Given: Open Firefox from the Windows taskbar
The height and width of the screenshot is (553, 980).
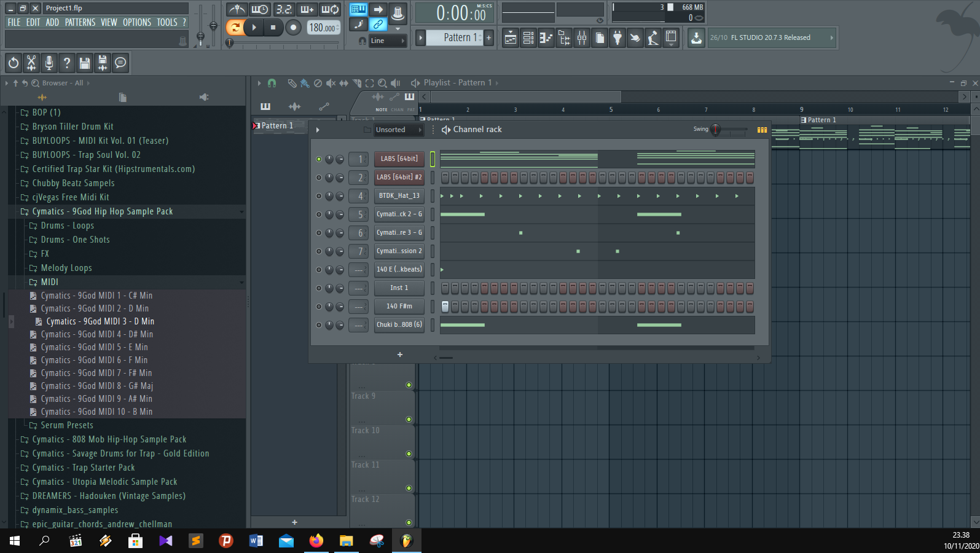Looking at the screenshot, I should tap(316, 541).
